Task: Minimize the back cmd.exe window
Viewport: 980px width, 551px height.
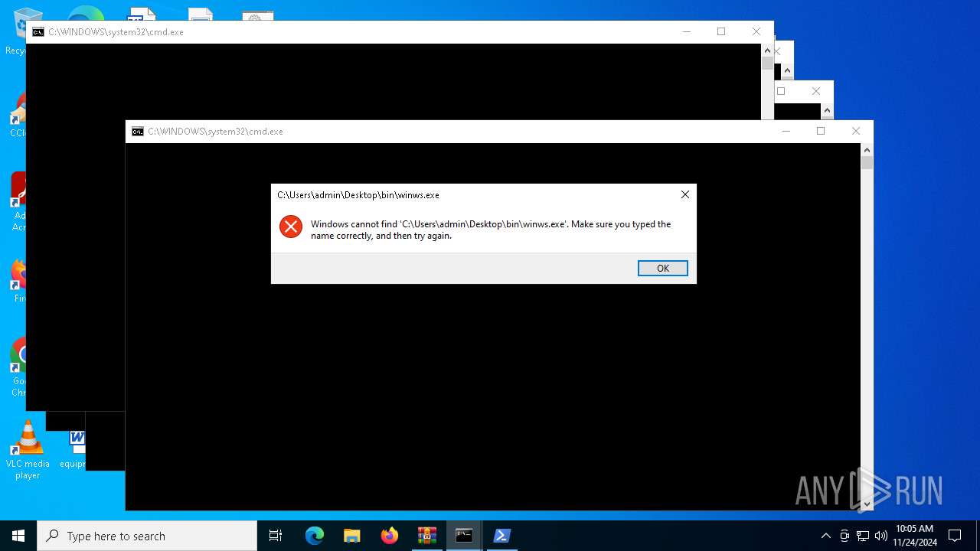Action: tap(686, 31)
